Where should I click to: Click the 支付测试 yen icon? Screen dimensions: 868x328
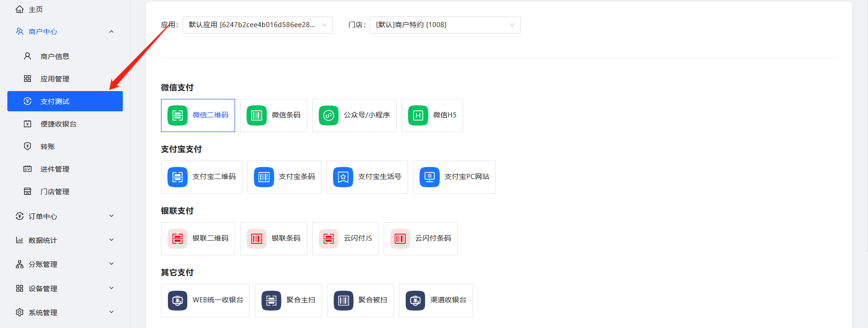coord(28,101)
